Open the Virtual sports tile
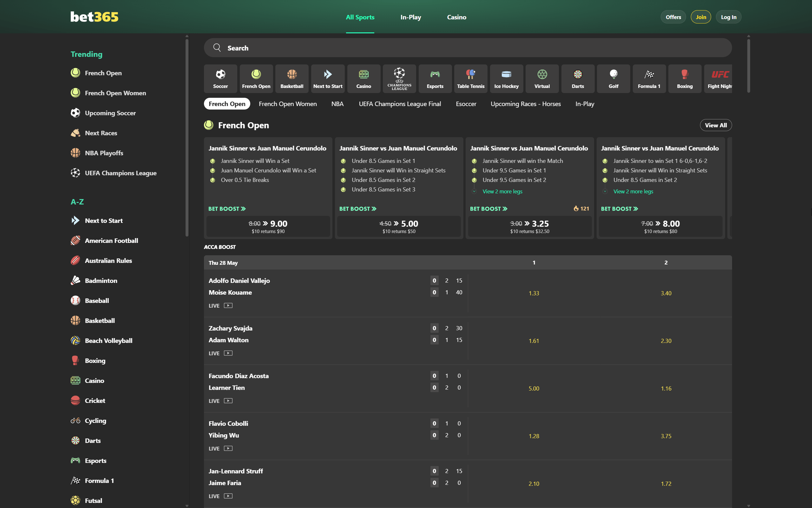812x508 pixels. coord(542,79)
